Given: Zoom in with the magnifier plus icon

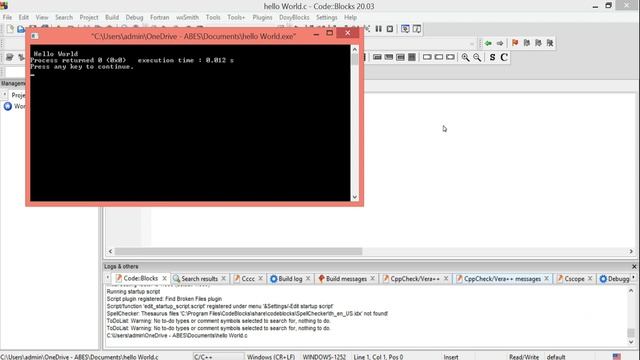Looking at the screenshot, I should click(465, 57).
